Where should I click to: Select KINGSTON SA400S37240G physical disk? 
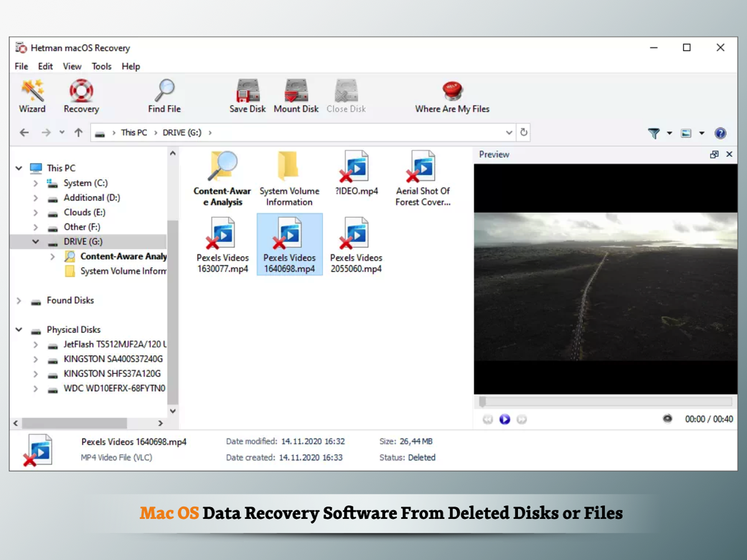pos(113,359)
